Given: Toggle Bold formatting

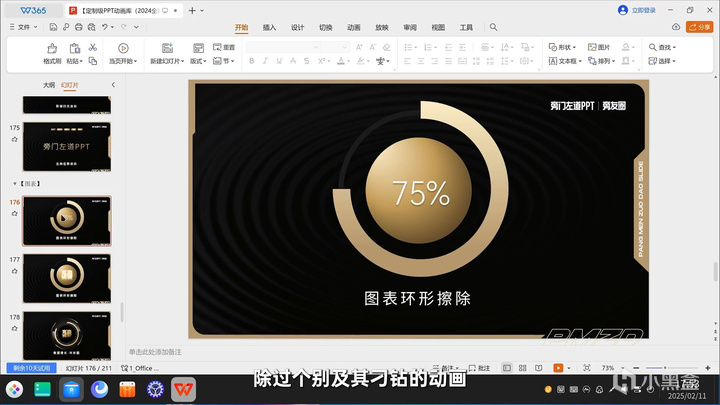Looking at the screenshot, I should (252, 61).
